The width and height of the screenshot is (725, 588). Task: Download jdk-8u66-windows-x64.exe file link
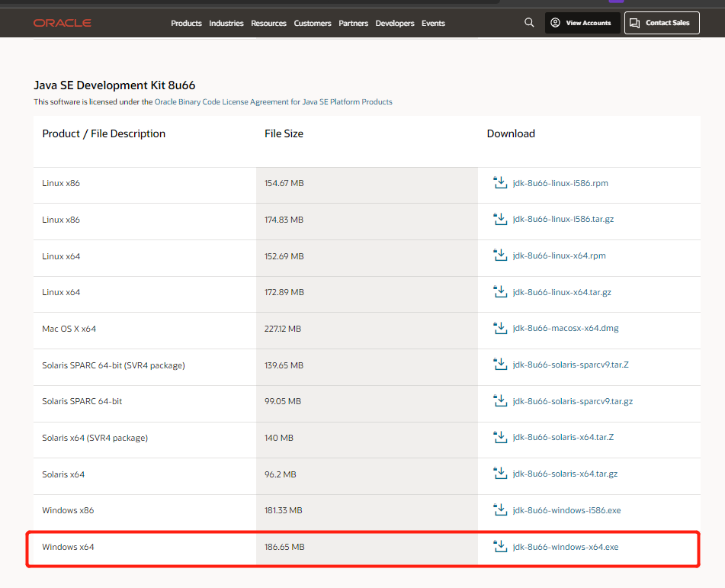pyautogui.click(x=566, y=548)
